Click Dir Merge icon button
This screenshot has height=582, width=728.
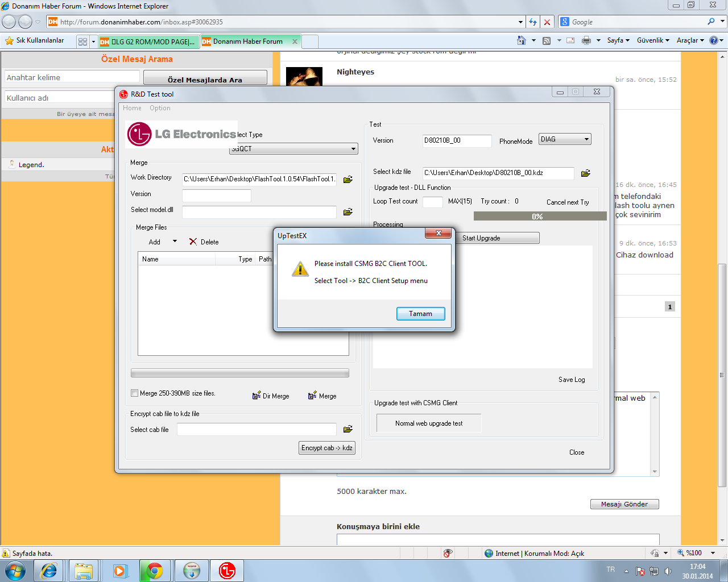(271, 396)
